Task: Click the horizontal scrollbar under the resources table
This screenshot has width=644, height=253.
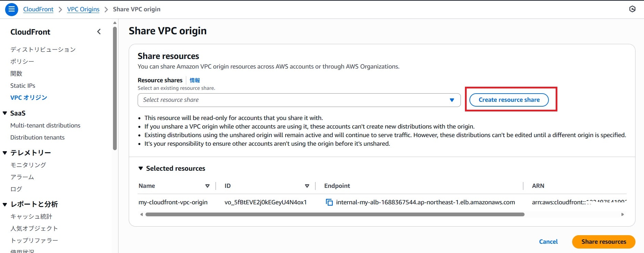Action: 335,214
